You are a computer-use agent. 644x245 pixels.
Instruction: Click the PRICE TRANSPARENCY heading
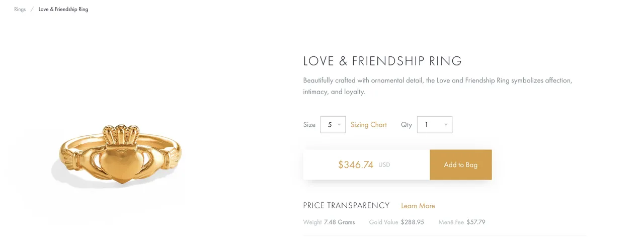click(347, 205)
